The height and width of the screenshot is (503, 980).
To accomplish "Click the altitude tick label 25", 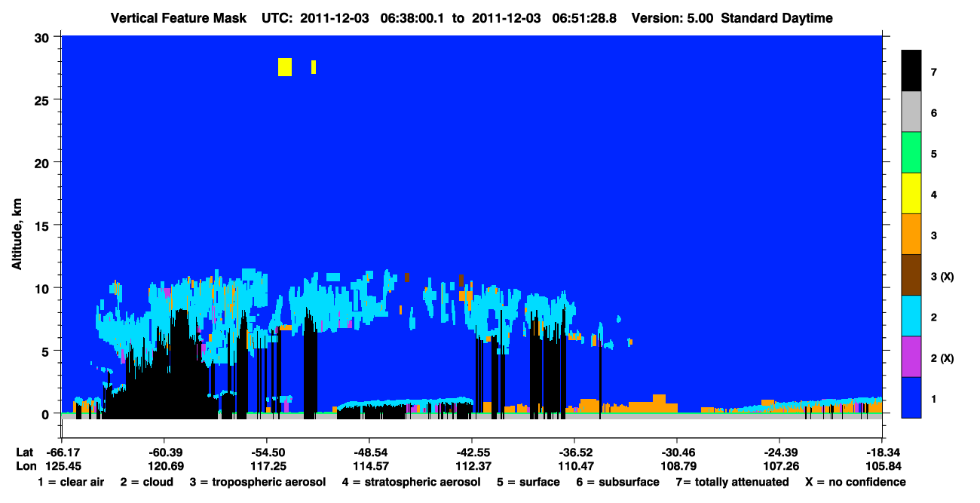I will click(43, 100).
